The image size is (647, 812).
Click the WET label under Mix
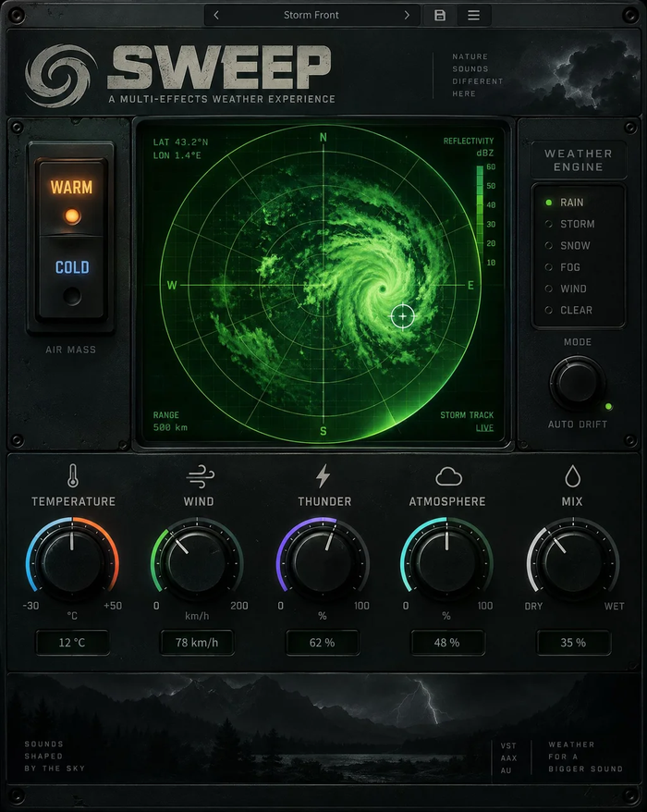click(615, 606)
